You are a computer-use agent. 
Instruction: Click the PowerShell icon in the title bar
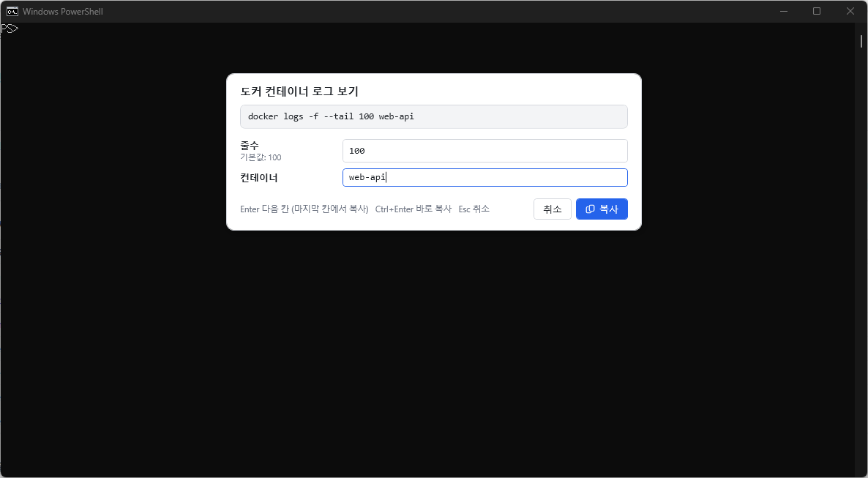(x=12, y=11)
